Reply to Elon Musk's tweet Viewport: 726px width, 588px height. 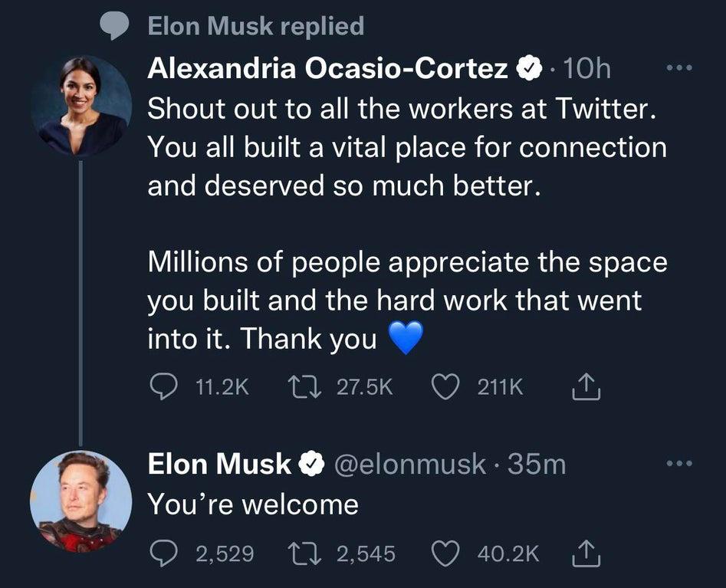(161, 554)
